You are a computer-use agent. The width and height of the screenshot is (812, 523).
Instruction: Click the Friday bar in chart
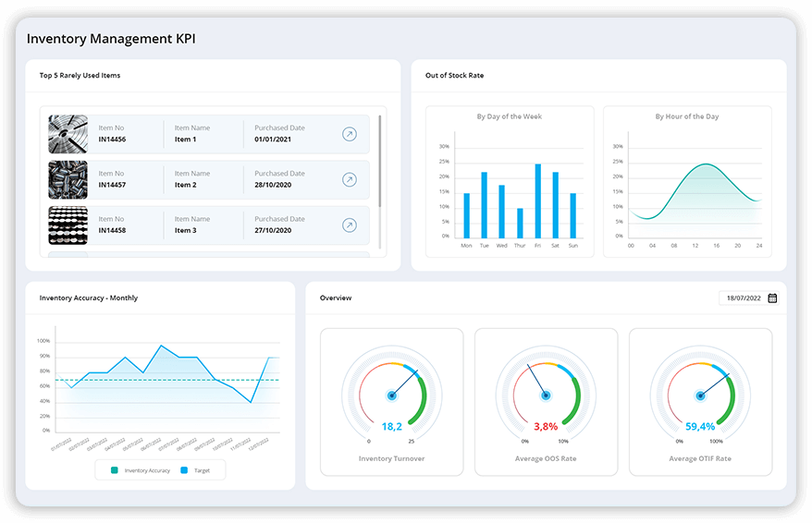point(537,201)
